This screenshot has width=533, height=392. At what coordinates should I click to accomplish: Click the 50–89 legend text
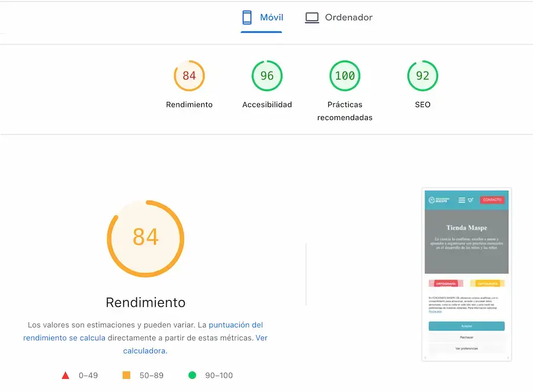[152, 375]
